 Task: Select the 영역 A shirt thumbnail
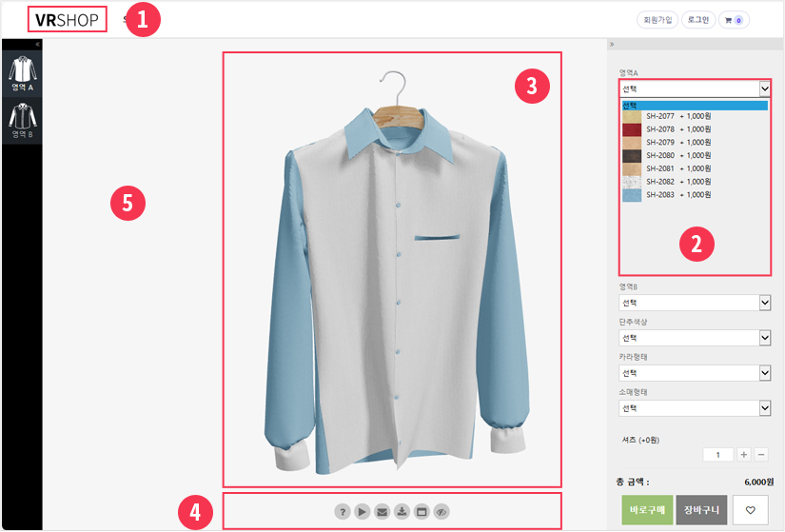click(22, 73)
